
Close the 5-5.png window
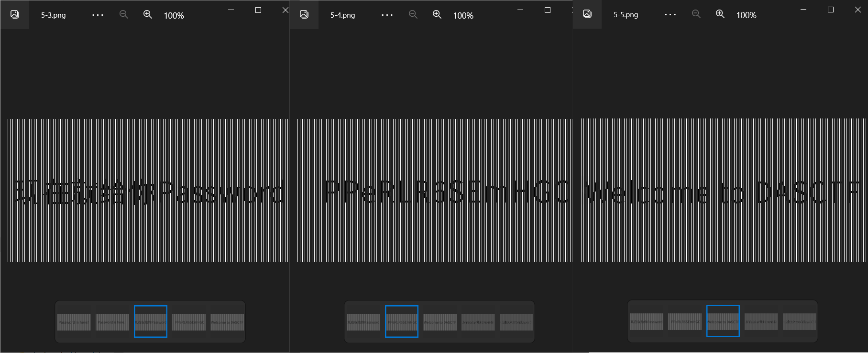click(858, 10)
